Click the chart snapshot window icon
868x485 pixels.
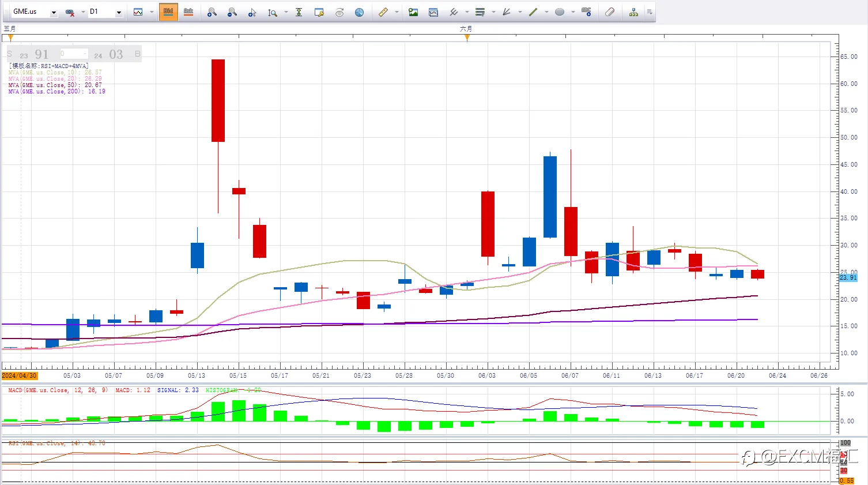pyautogui.click(x=433, y=12)
